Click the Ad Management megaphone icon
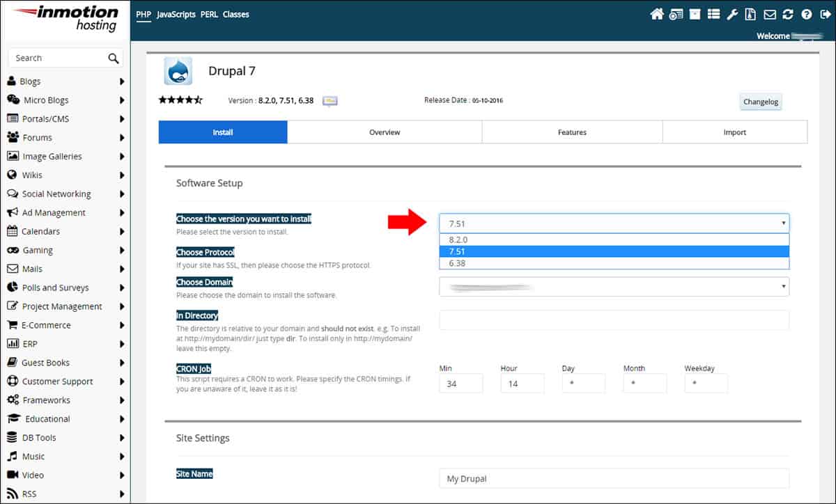The height and width of the screenshot is (504, 836). [12, 213]
